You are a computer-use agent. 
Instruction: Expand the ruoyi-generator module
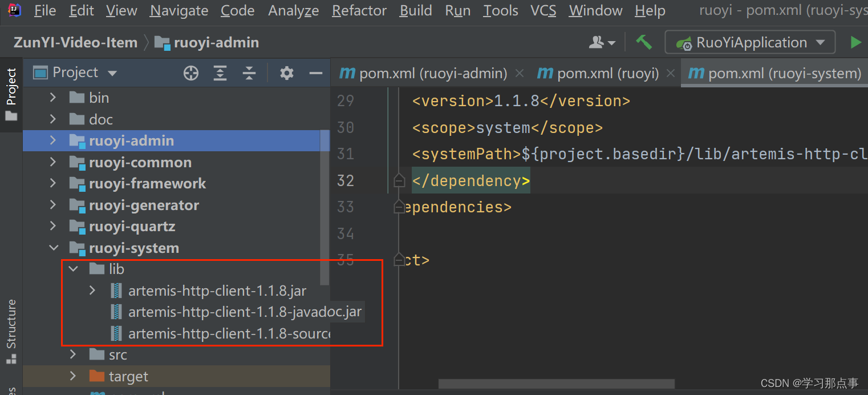[x=53, y=205]
